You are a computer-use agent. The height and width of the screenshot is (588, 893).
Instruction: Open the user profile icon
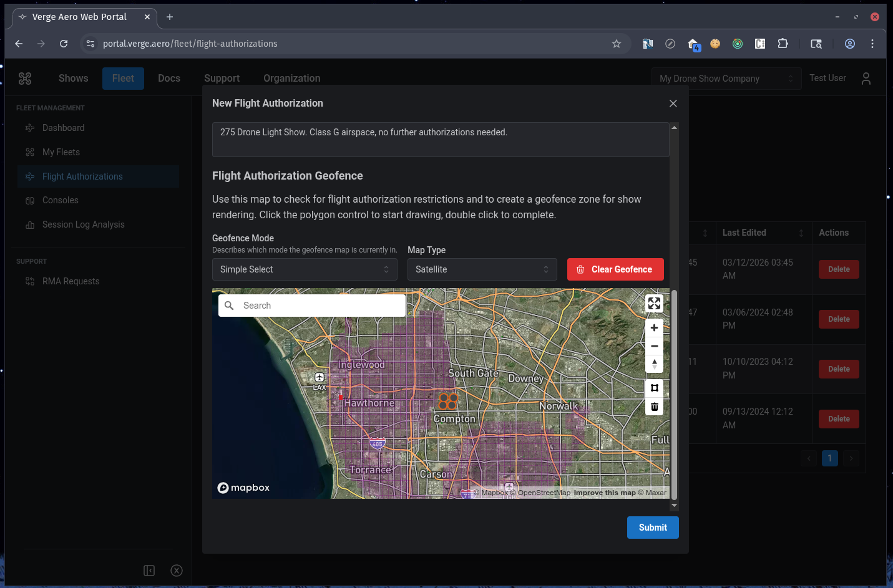coord(866,79)
